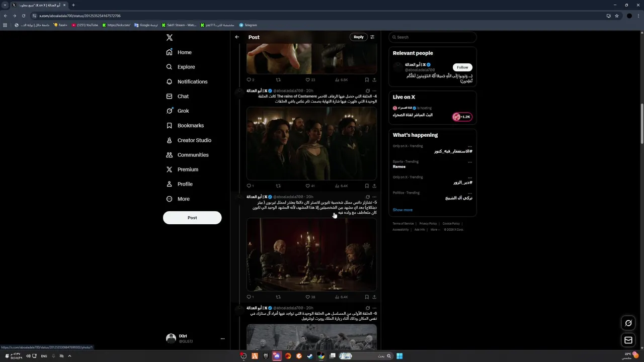
Task: Open the Privacy Policy footer link
Action: tap(428, 224)
